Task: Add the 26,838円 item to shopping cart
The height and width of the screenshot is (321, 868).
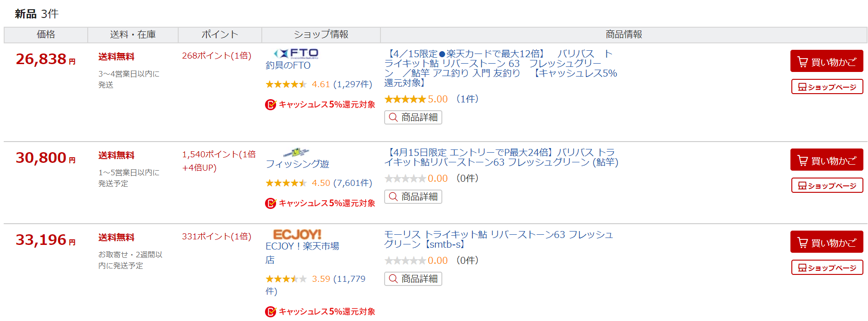Action: pos(826,61)
